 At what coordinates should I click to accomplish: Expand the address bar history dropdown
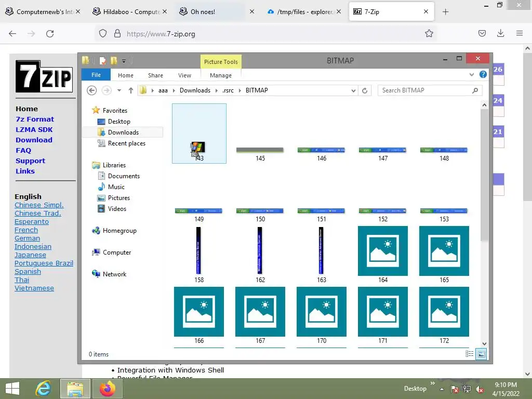click(353, 90)
